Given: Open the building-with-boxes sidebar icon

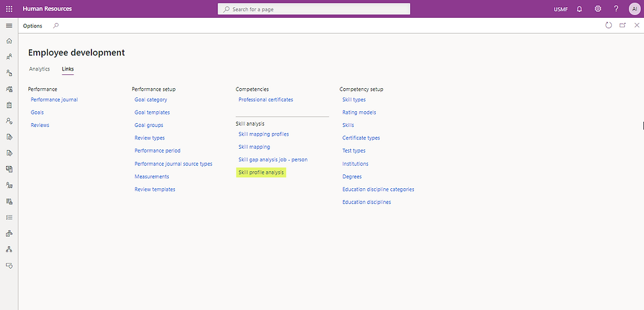Looking at the screenshot, I should coord(9,233).
